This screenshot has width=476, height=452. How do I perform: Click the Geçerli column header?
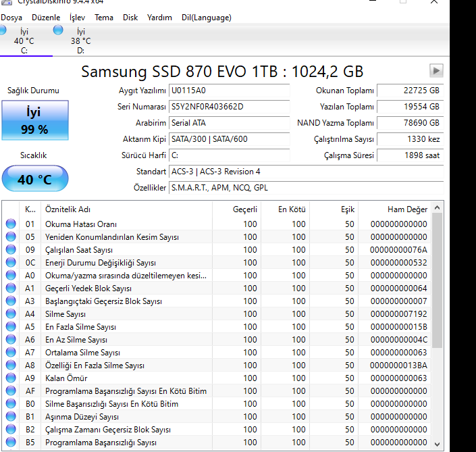tap(237, 209)
